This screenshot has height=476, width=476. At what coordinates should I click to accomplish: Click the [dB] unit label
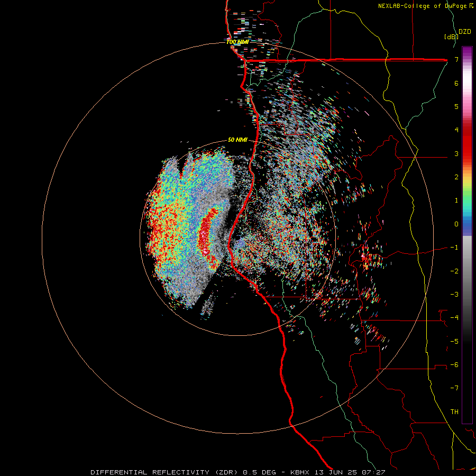click(451, 36)
